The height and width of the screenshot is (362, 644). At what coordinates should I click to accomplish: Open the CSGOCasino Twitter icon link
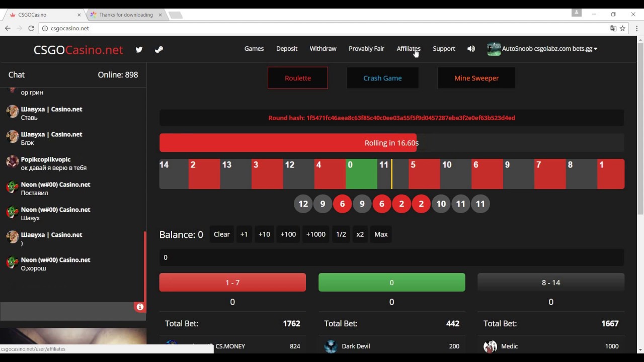139,49
